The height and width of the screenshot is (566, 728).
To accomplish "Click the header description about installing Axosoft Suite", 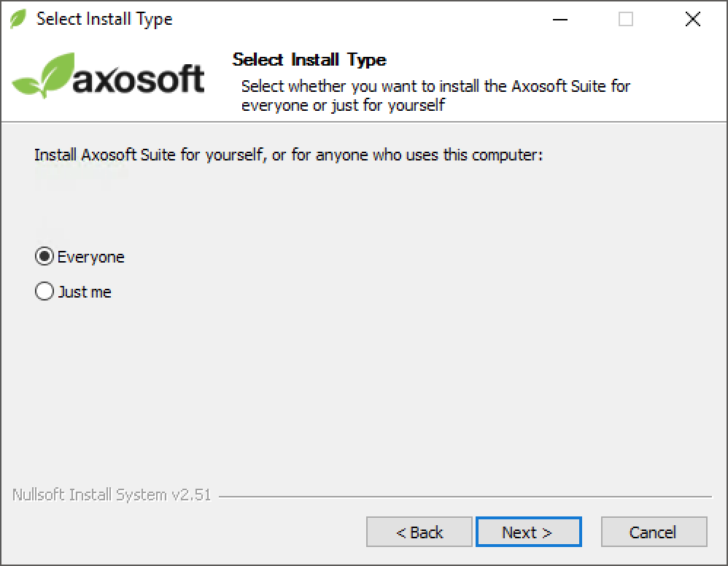I will (x=435, y=96).
